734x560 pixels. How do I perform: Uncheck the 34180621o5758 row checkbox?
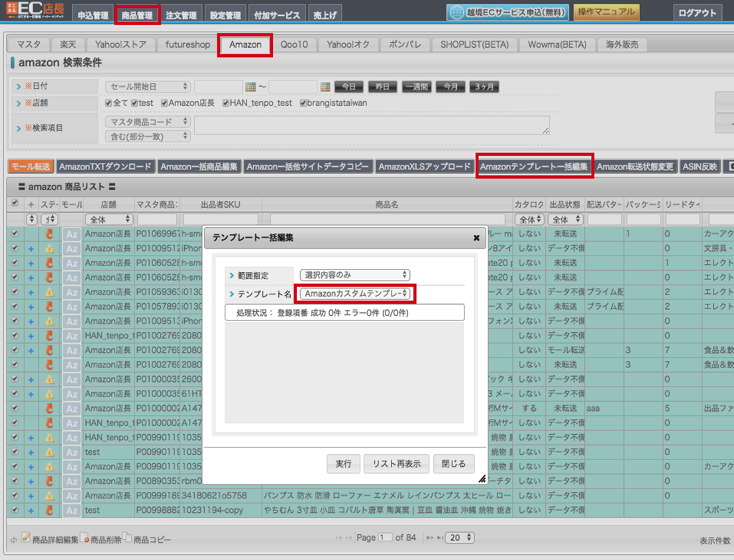tap(15, 495)
